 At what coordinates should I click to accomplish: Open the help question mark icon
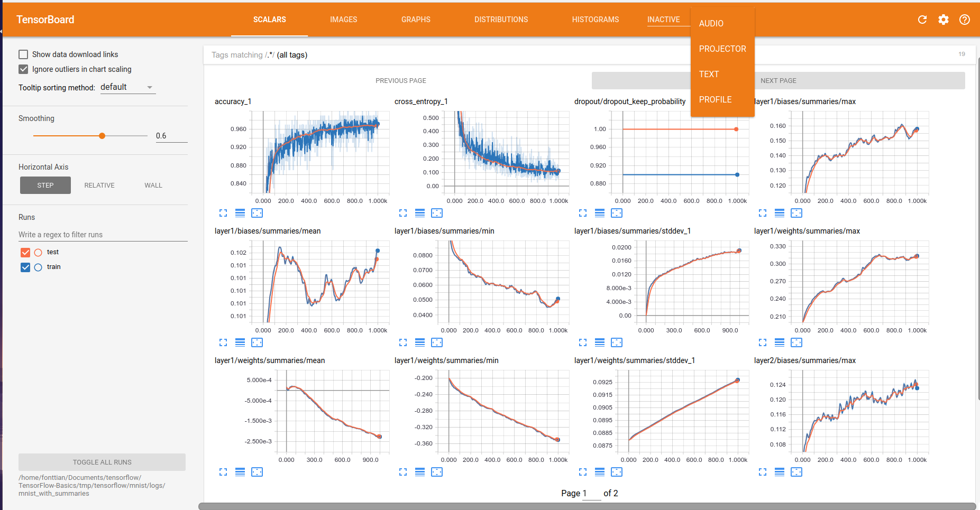pos(965,20)
